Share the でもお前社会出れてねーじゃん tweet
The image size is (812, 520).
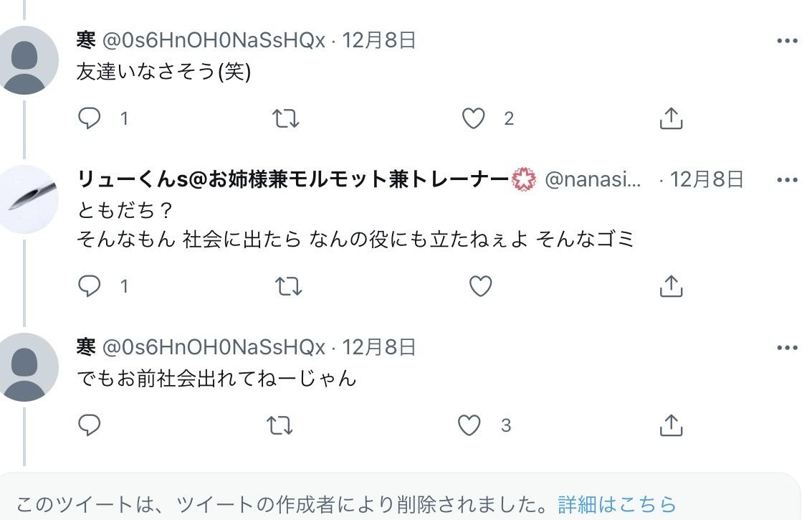(x=670, y=425)
